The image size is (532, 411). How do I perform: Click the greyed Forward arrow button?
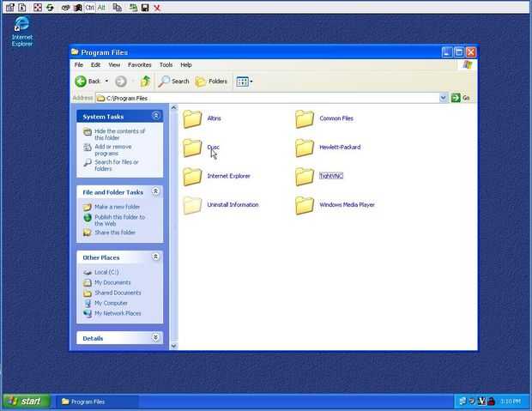coord(121,82)
